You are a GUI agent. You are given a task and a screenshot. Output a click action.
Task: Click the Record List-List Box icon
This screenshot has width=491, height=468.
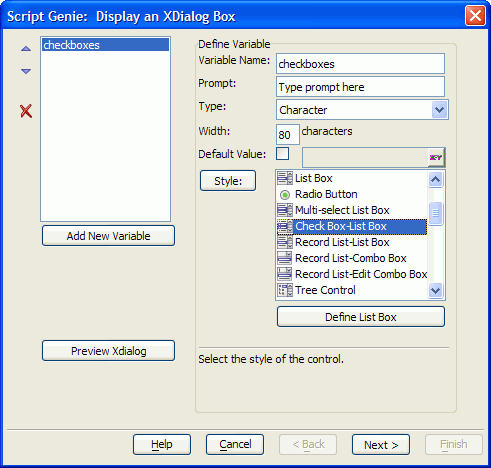(x=285, y=242)
